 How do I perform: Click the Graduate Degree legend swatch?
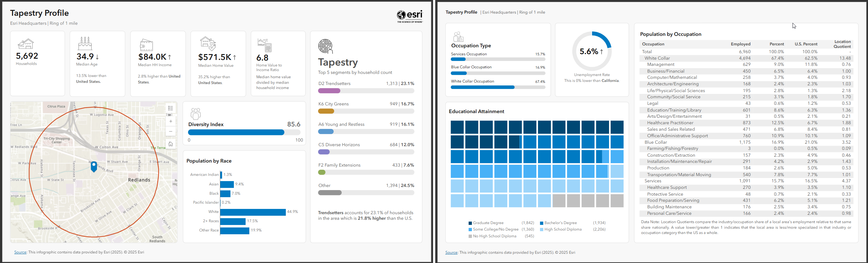tap(470, 223)
